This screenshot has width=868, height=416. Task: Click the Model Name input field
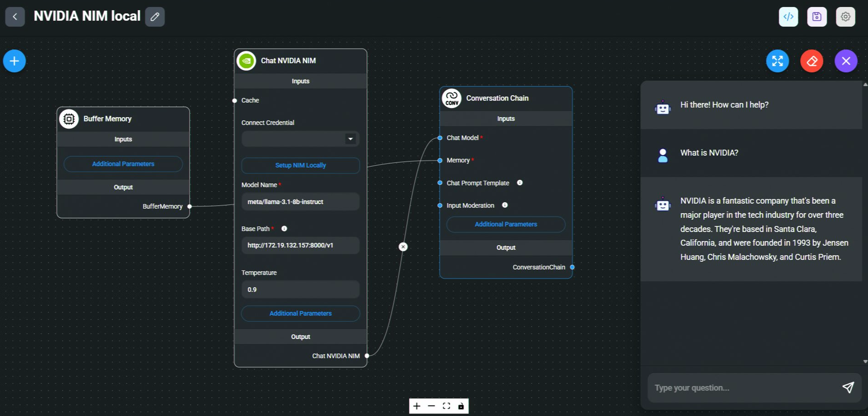pos(300,202)
